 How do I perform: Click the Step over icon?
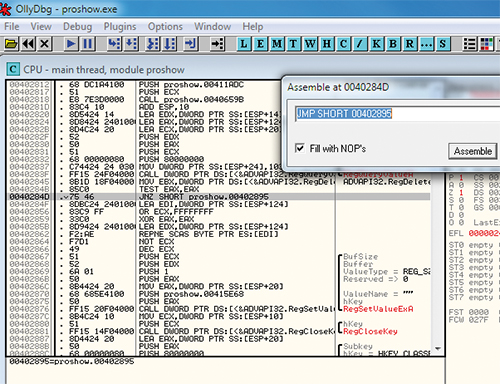pos(131,44)
